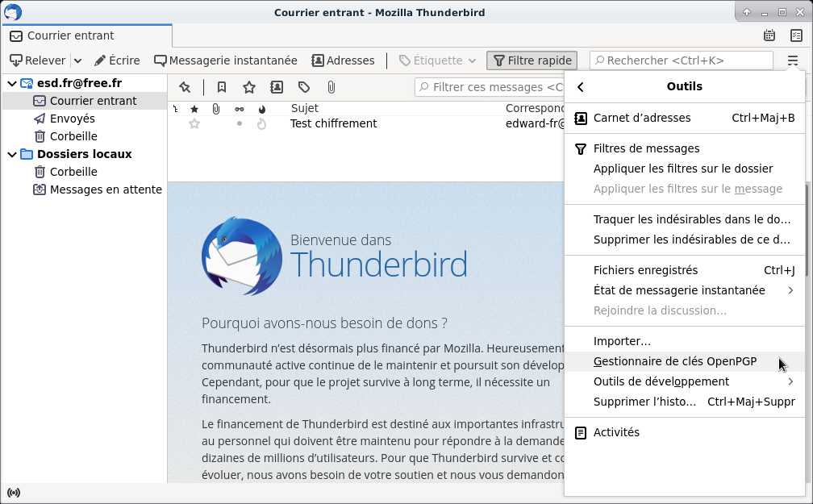Choose Supprimer l'historique entry
Screen dimensions: 813x504
685,402
